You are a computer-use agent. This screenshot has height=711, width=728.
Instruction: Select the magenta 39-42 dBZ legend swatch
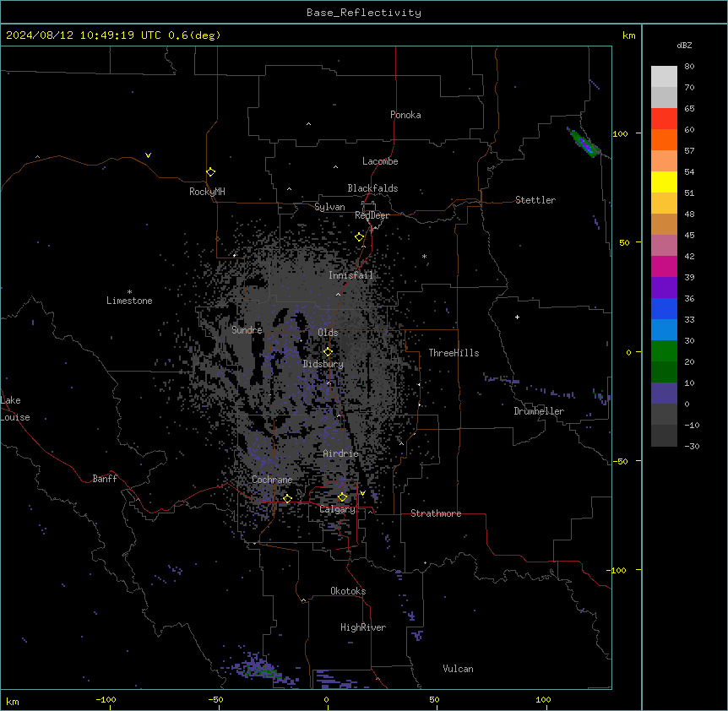pyautogui.click(x=664, y=266)
